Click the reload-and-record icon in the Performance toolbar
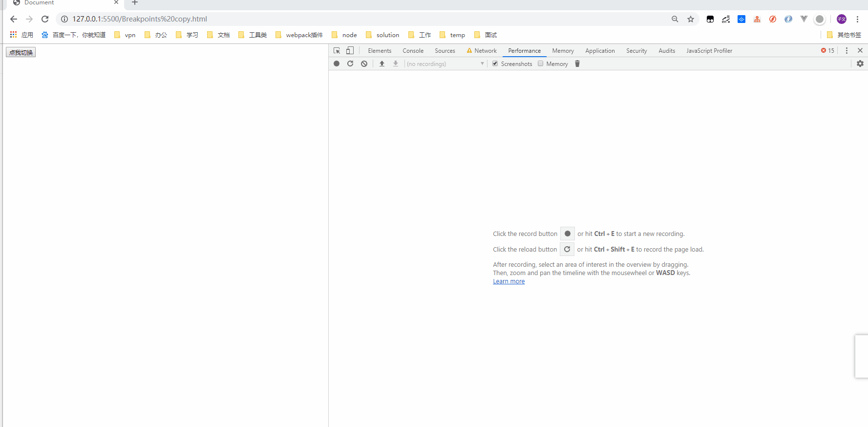This screenshot has height=427, width=868. [350, 64]
